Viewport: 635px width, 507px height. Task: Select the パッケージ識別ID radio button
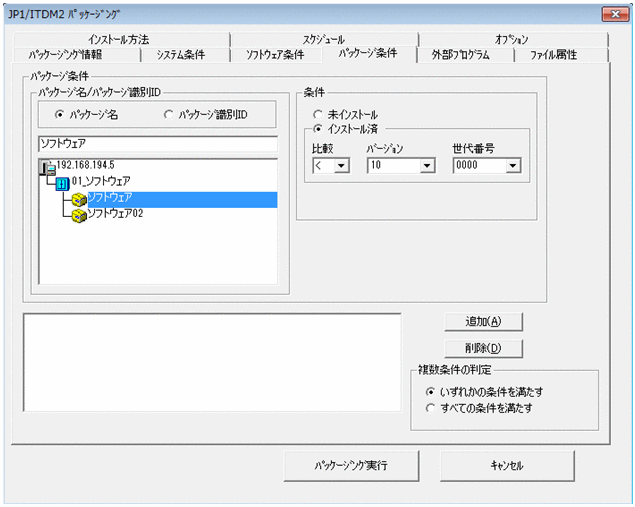coord(168,115)
